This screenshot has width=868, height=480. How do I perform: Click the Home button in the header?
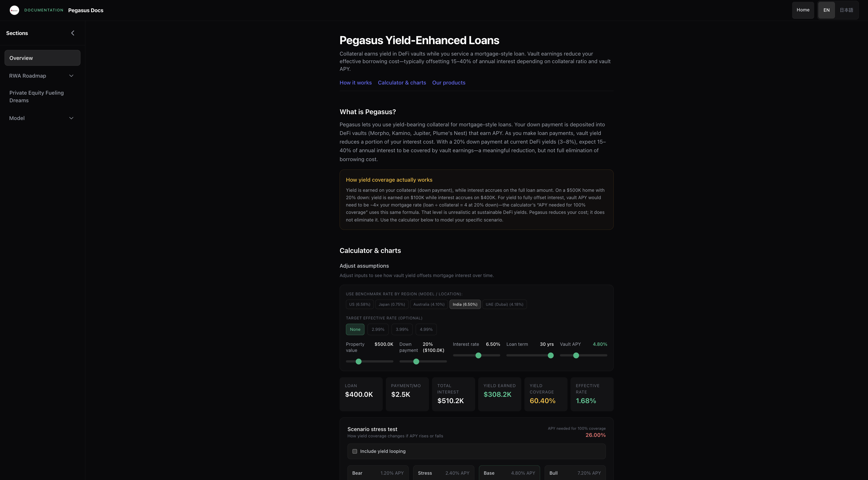pyautogui.click(x=803, y=10)
